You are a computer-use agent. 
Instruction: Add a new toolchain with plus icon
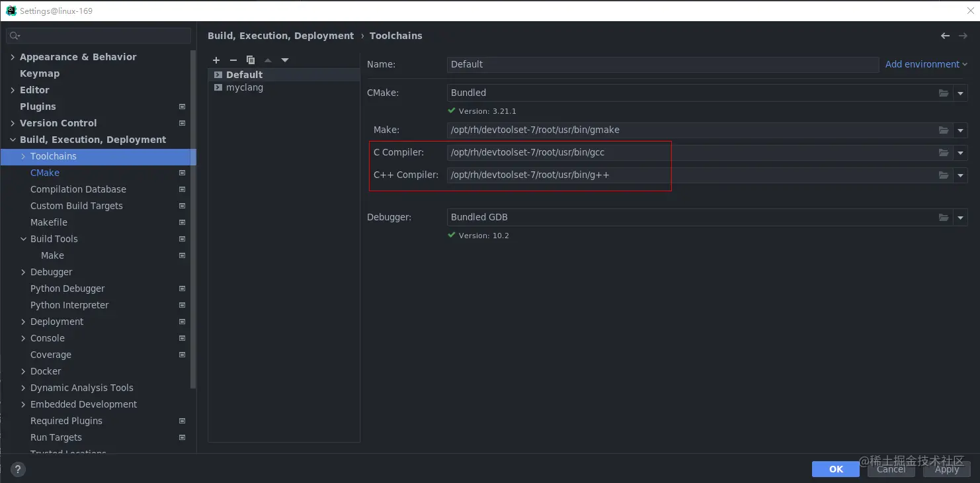(216, 60)
